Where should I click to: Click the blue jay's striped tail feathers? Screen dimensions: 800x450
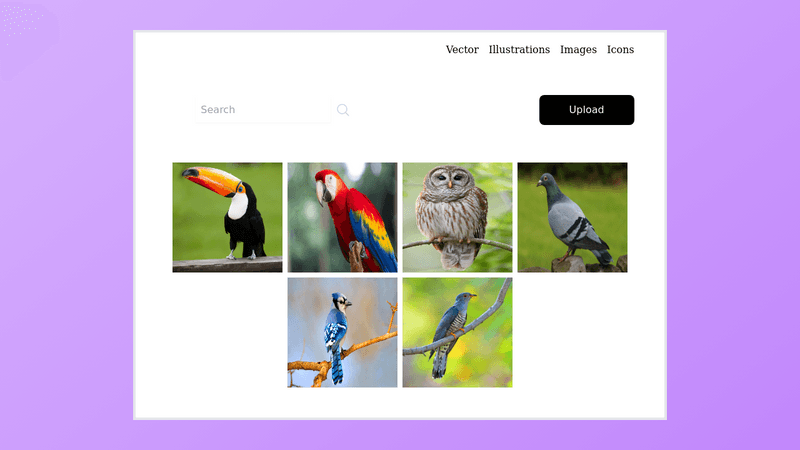coord(337,367)
